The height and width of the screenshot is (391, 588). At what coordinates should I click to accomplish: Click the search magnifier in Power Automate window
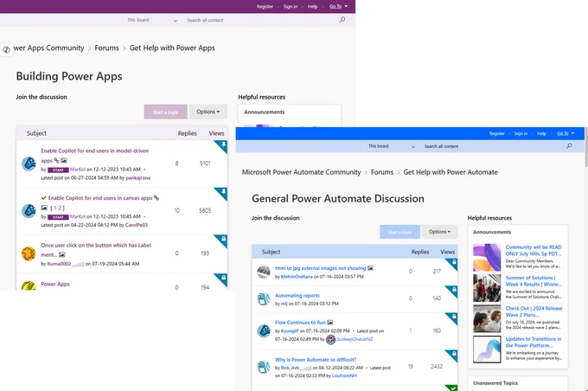tap(569, 146)
